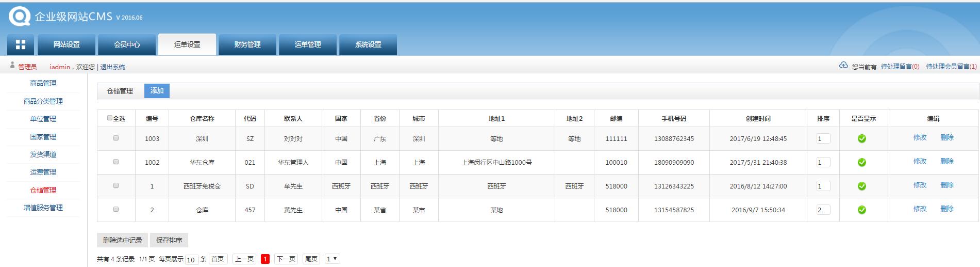Tick the checkbox for row 1002 华东仓库
This screenshot has height=267, width=980.
(116, 162)
